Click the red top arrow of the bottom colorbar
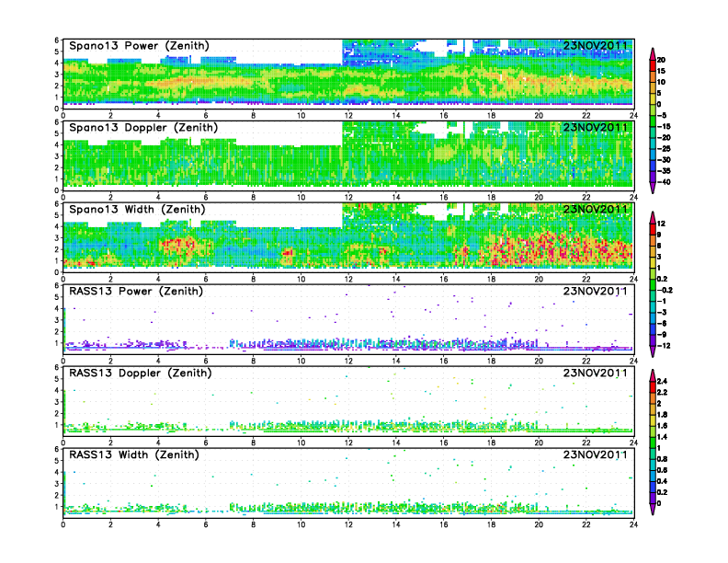Image resolution: width=728 pixels, height=563 pixels. click(653, 374)
